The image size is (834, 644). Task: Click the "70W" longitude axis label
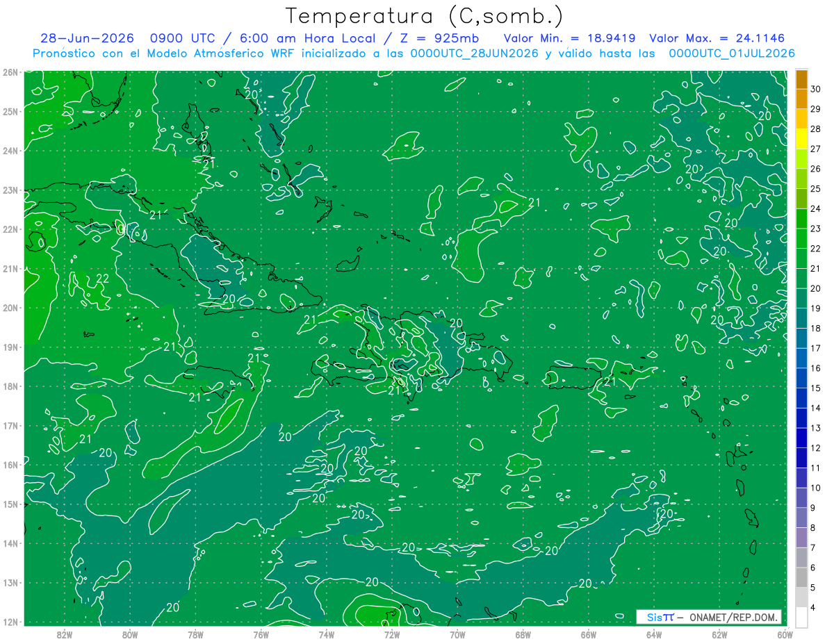457,634
